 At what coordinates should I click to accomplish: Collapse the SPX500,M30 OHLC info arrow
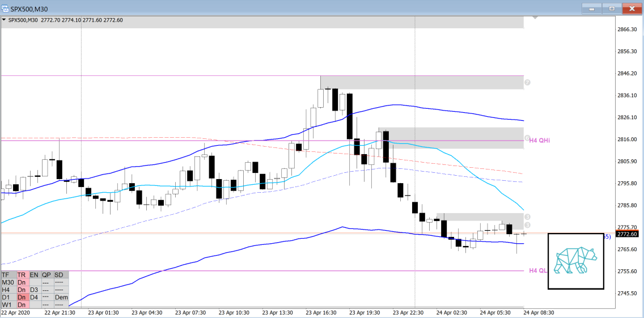[x=5, y=20]
